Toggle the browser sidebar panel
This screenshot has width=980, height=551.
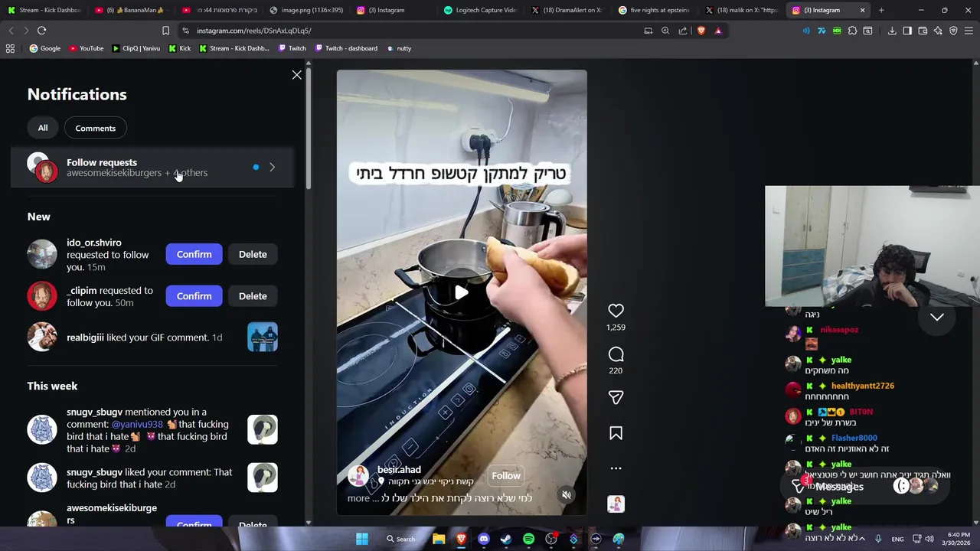coord(907,31)
